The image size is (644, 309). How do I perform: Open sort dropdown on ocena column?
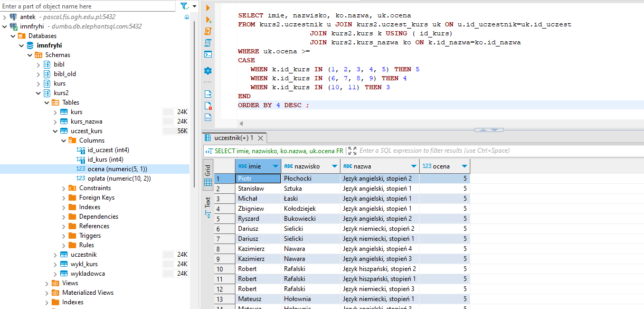coord(464,166)
